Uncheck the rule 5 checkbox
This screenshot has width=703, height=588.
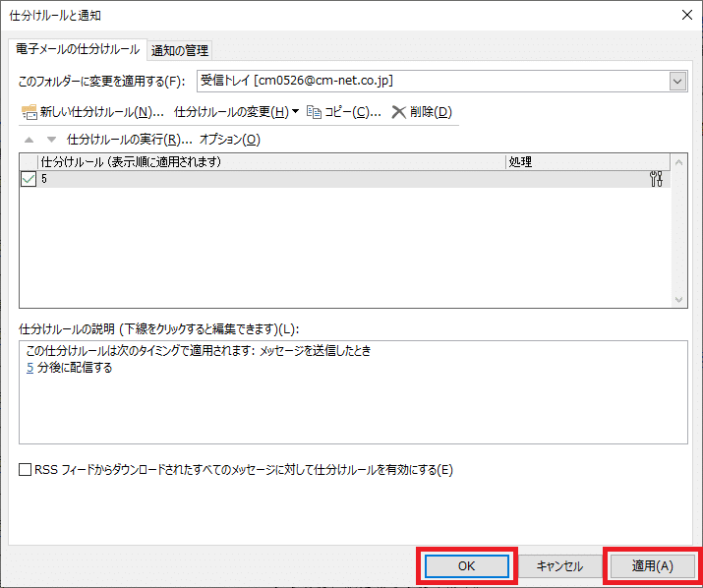(29, 179)
